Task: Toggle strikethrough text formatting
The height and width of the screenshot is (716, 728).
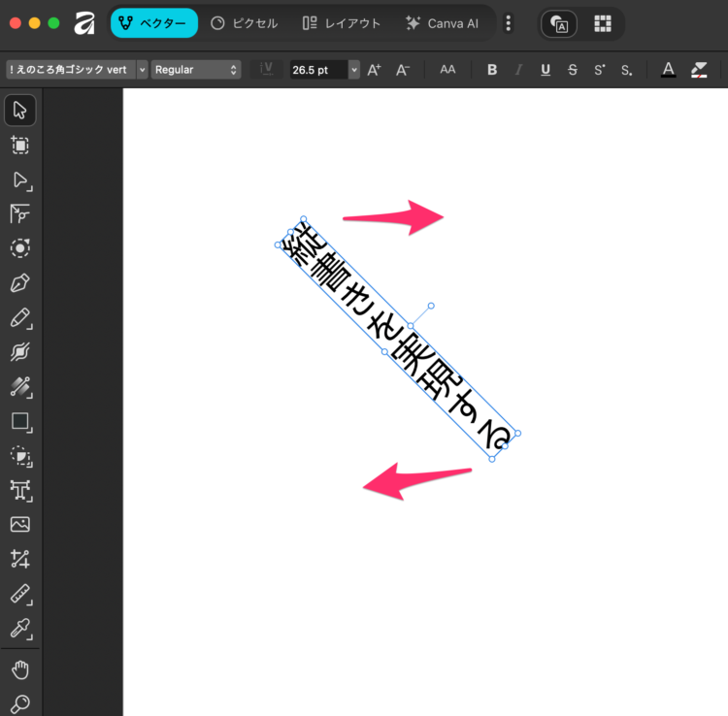Action: coord(572,70)
